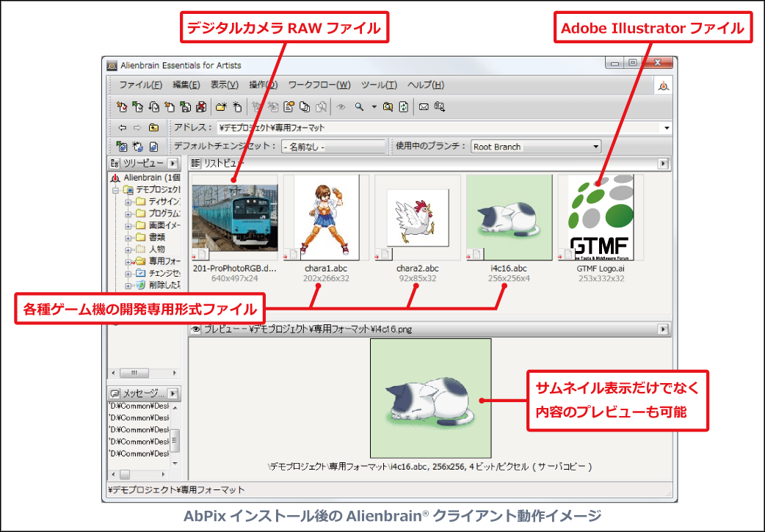Click the envelope mail toolbar icon
Screen dimensions: 765x532
pyautogui.click(x=424, y=107)
